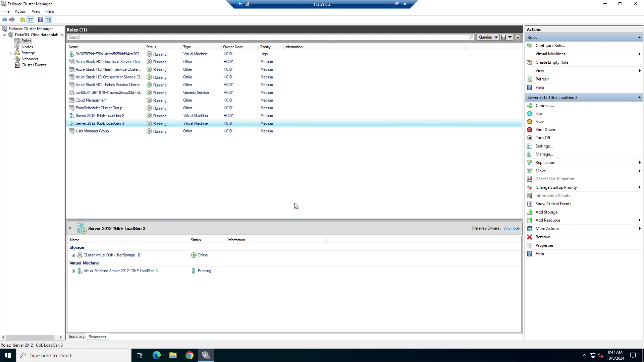Open the View menu in menu bar

(x=36, y=11)
